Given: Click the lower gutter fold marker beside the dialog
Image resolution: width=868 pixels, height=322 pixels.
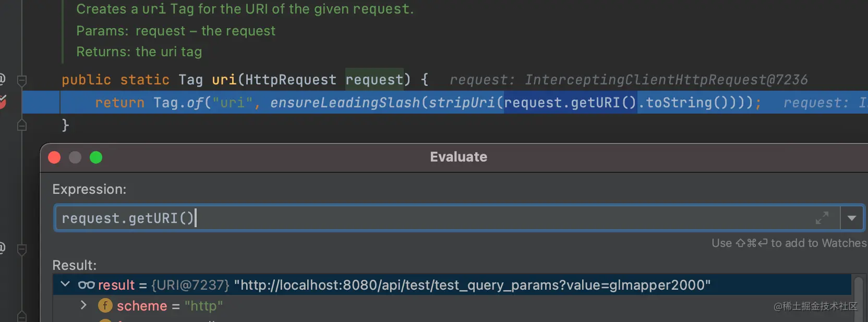Looking at the screenshot, I should coord(22,250).
